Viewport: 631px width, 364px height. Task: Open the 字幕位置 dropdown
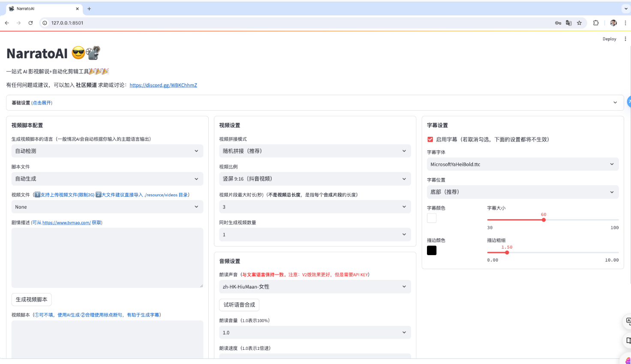[x=523, y=192]
